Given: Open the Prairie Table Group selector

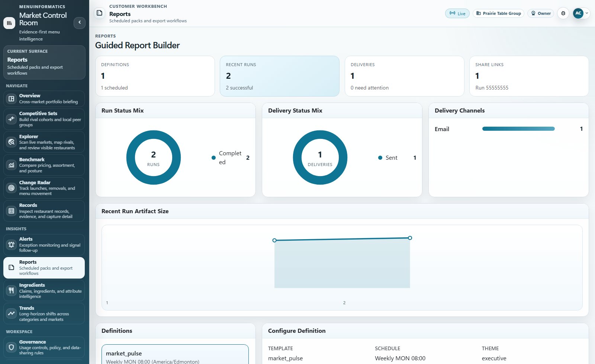Looking at the screenshot, I should [x=499, y=13].
